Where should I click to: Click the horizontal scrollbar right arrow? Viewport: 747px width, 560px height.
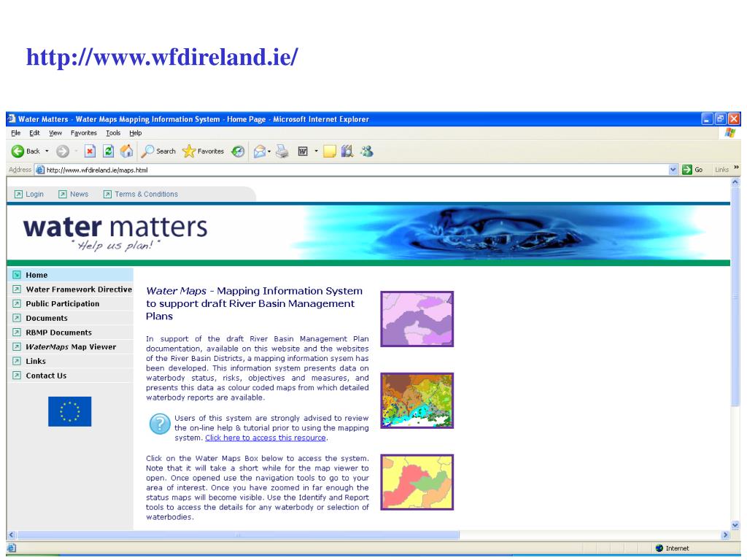pyautogui.click(x=726, y=534)
